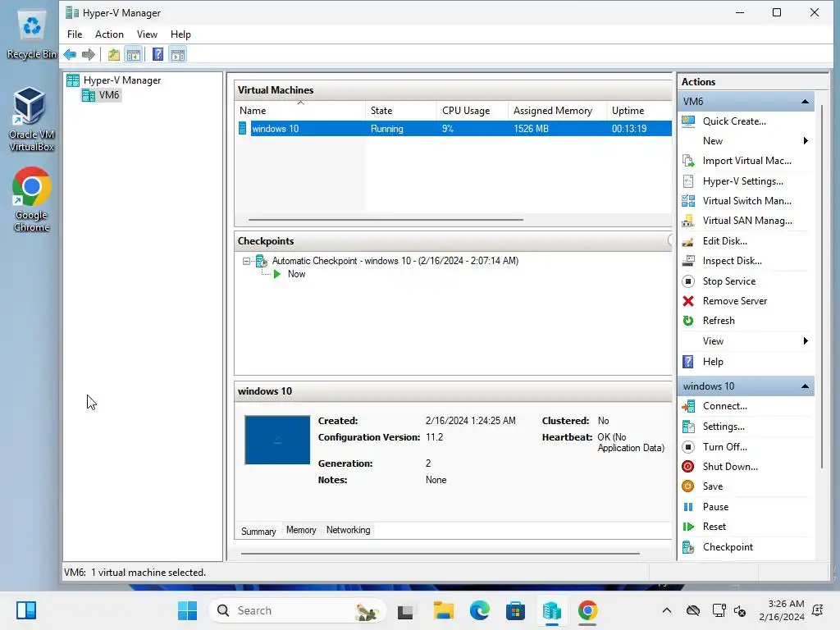Open Settings for windows 10 VM
The width and height of the screenshot is (840, 630).
click(724, 427)
